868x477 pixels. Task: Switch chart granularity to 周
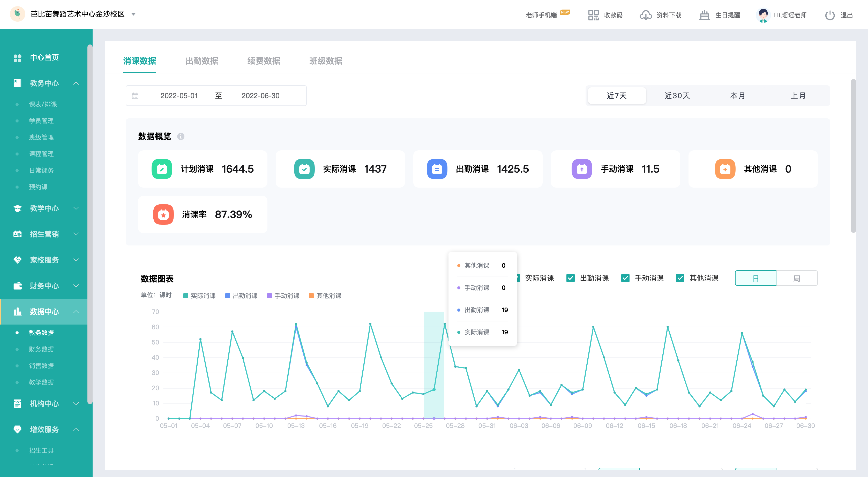(797, 278)
